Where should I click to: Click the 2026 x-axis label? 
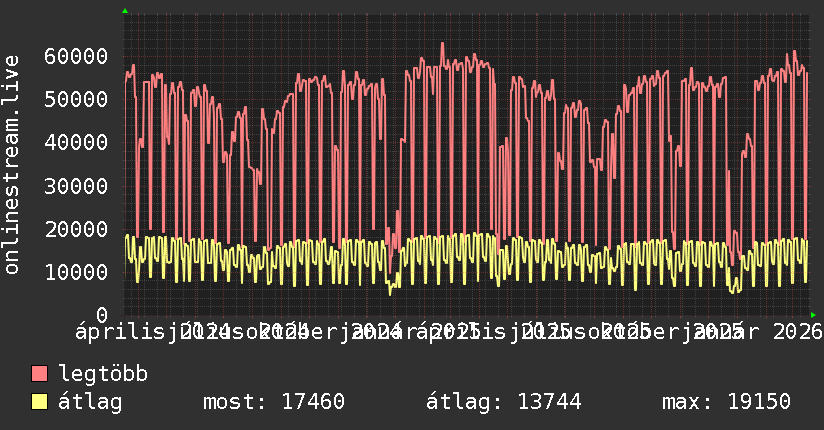(797, 332)
